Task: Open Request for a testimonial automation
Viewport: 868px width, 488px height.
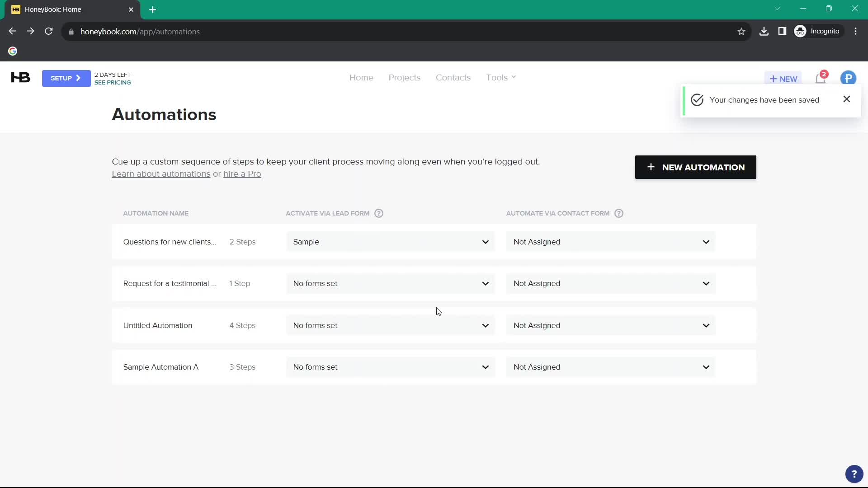Action: point(170,283)
